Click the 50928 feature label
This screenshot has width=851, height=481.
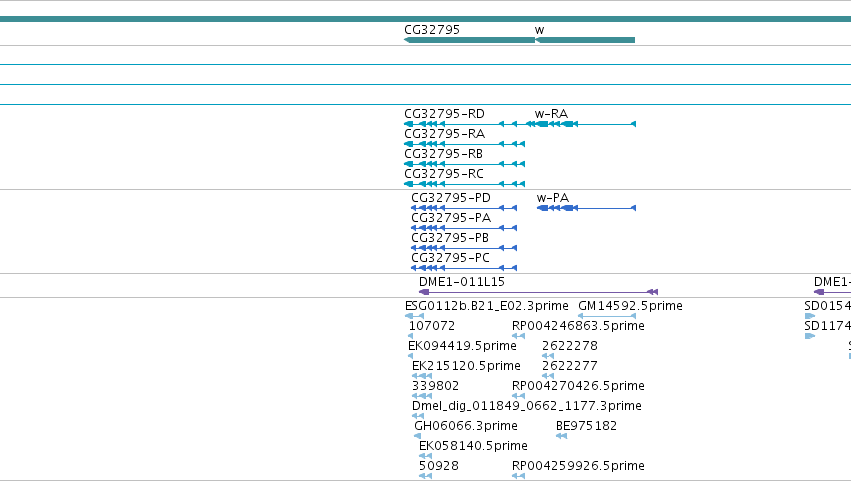[x=439, y=466]
